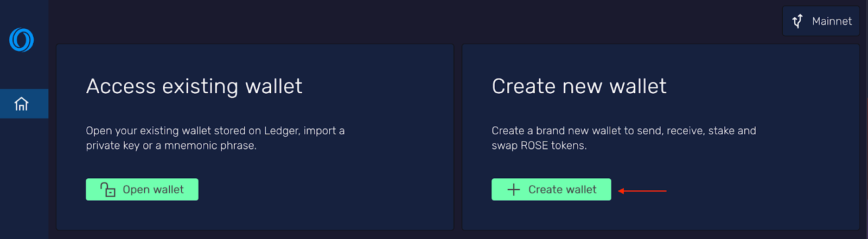
Task: Select the highlighted Home sidebar tab
Action: click(24, 104)
